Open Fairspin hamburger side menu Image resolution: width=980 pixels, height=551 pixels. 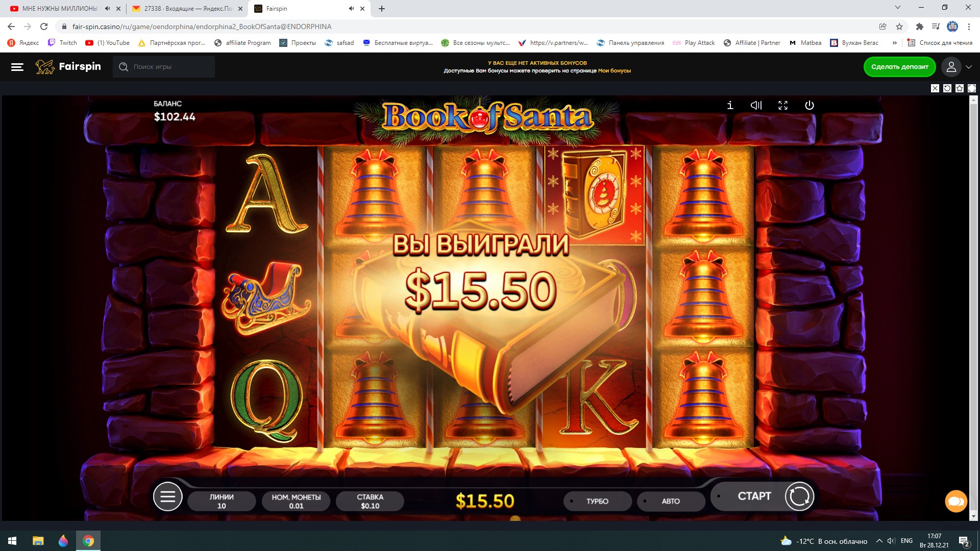tap(17, 67)
